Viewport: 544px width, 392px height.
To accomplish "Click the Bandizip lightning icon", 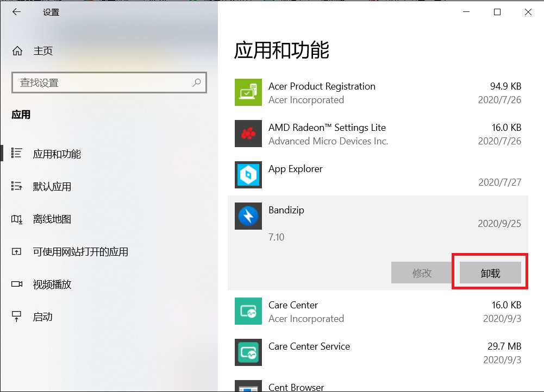I will [248, 216].
